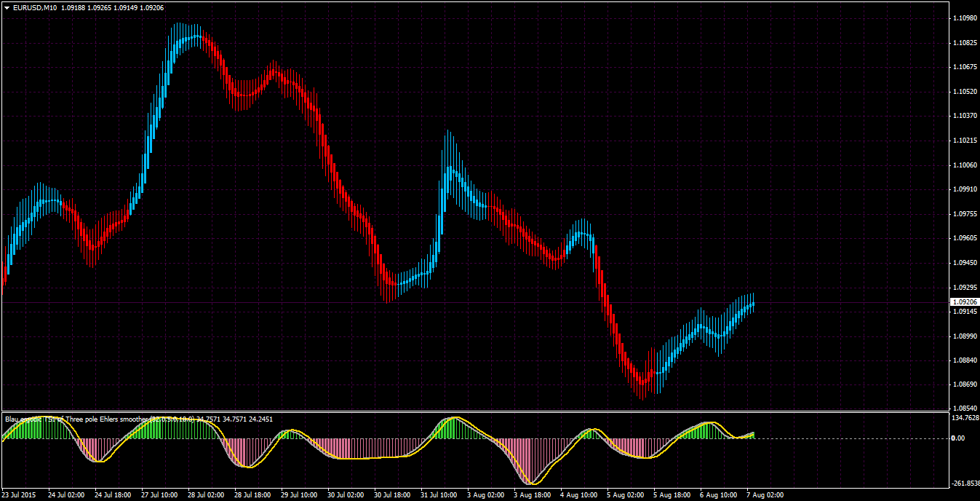Click the 5 Aug 02:00 time label
Screen dimensions: 980x501
[x=625, y=495]
